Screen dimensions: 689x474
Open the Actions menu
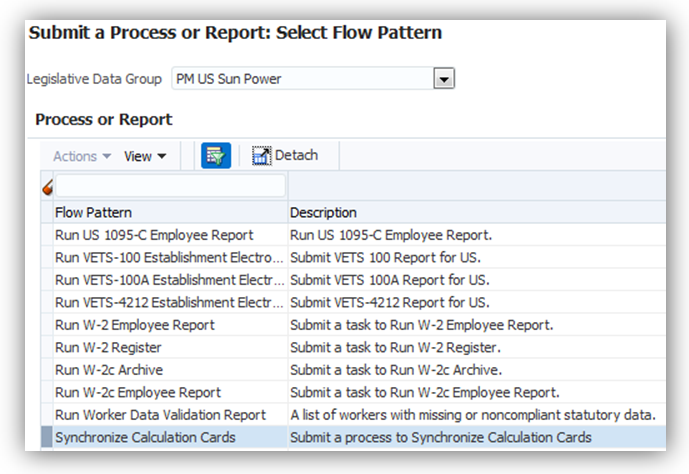coord(82,156)
